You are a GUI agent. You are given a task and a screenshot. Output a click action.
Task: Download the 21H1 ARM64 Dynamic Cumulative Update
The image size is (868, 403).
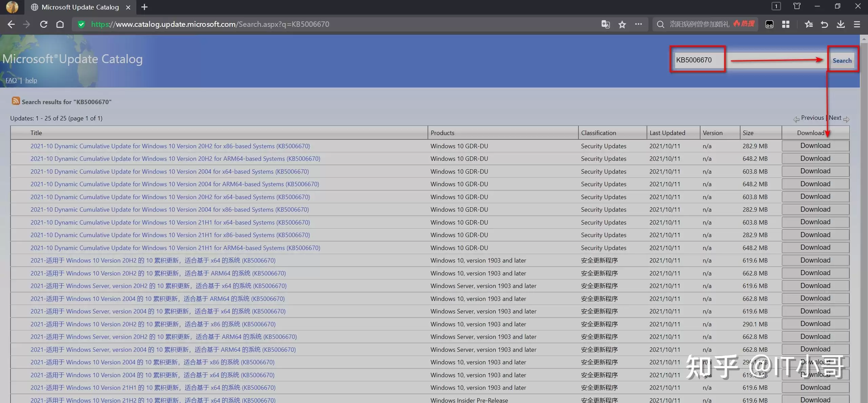coord(815,248)
